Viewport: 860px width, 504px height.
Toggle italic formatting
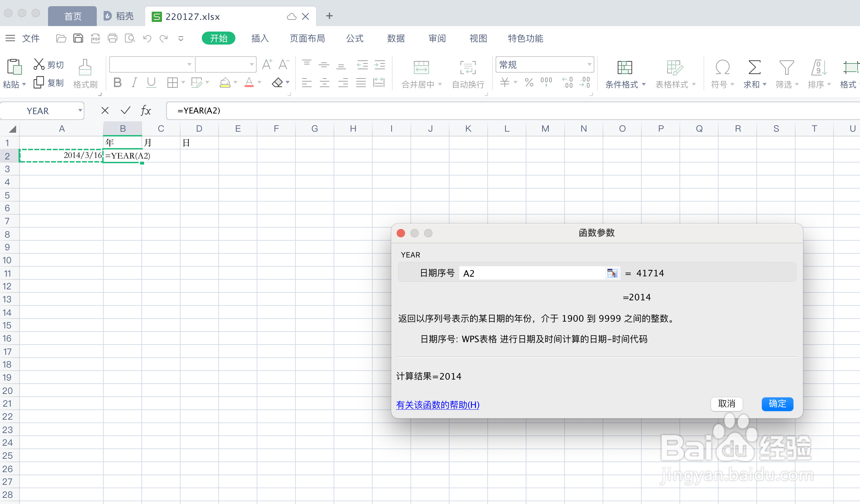pos(134,82)
